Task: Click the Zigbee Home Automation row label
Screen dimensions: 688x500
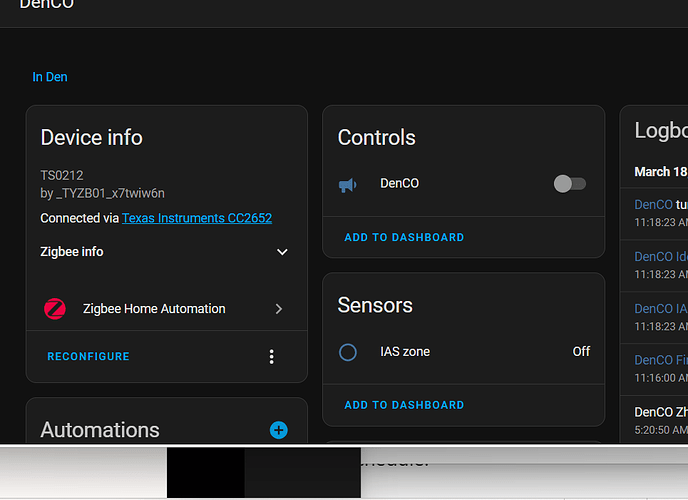Action: point(154,309)
